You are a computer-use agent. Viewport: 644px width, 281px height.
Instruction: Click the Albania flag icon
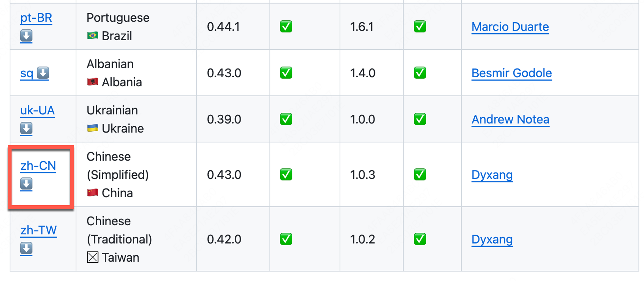click(92, 82)
